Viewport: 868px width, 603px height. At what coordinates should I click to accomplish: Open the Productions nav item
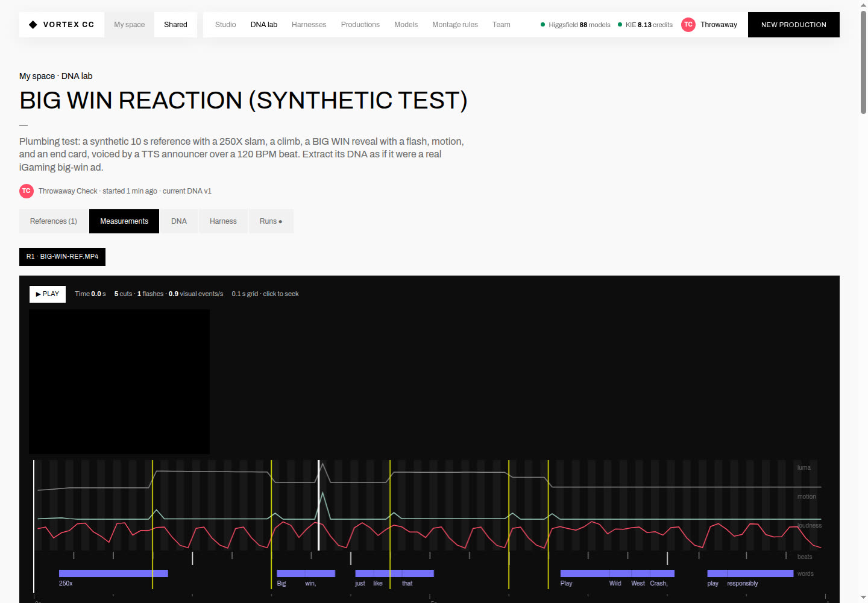pos(360,25)
